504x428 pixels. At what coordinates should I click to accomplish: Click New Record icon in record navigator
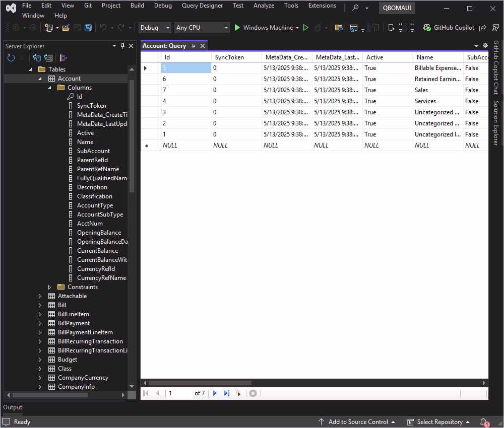click(238, 393)
